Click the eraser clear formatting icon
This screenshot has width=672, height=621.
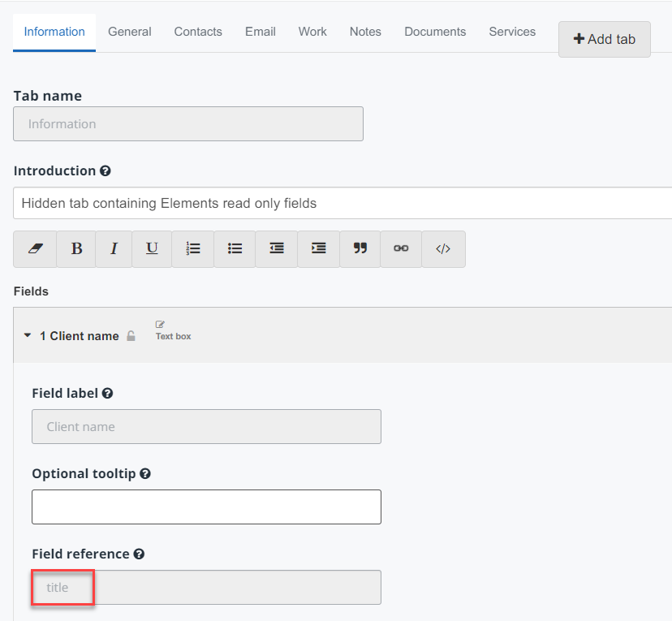35,249
